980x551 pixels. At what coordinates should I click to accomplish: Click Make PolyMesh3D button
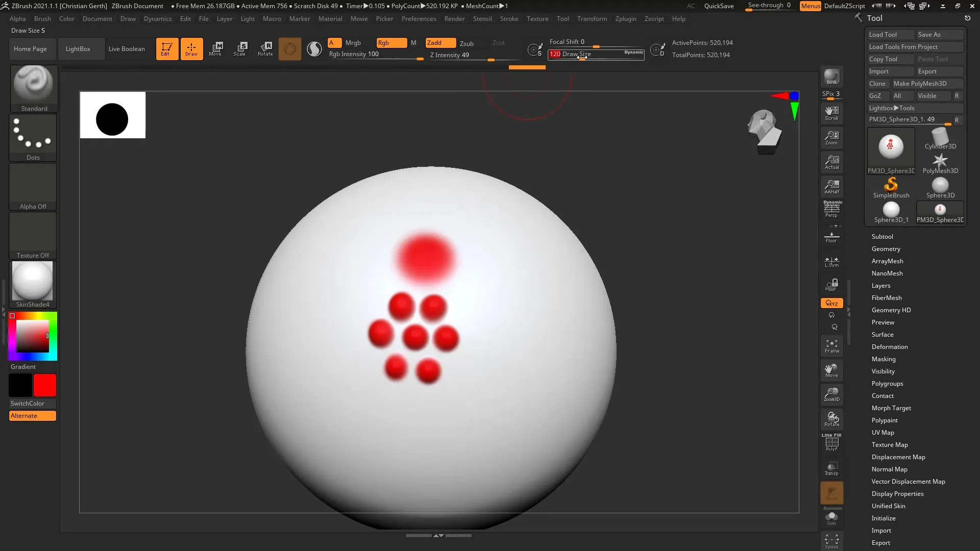click(x=927, y=84)
